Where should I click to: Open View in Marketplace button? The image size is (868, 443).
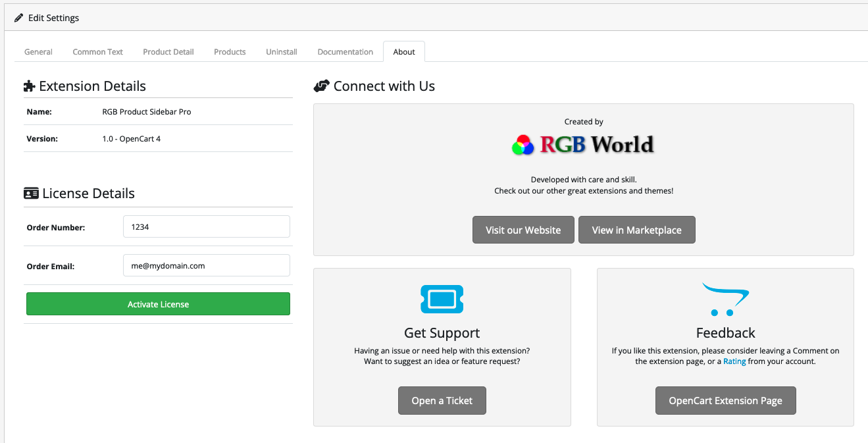point(637,230)
